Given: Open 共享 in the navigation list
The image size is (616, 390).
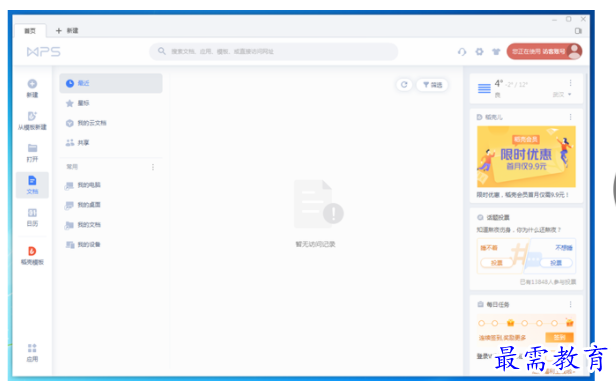Looking at the screenshot, I should click(x=111, y=143).
